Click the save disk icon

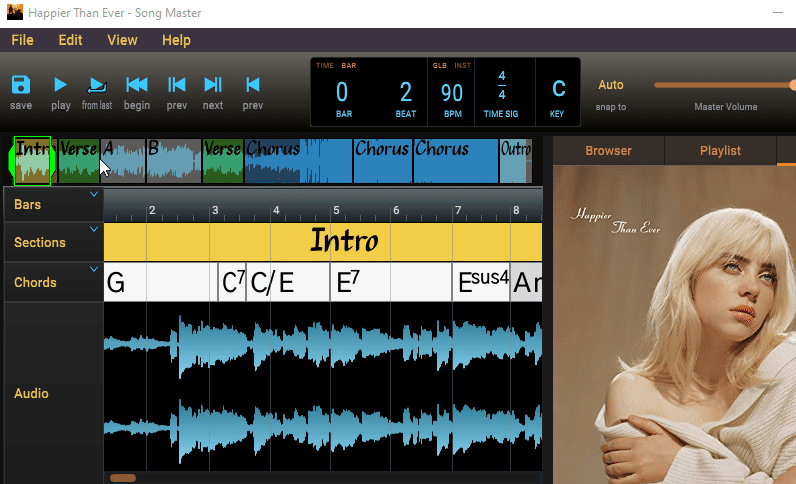[x=21, y=85]
